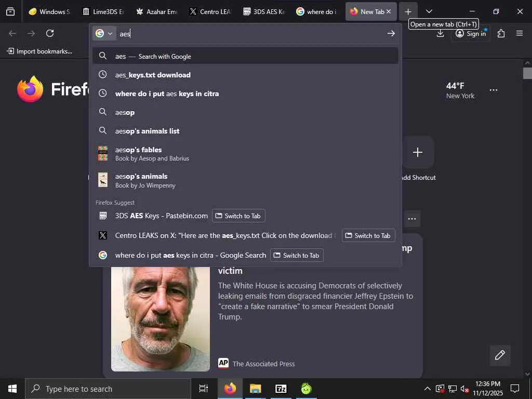Open the stories section three-dots menu
Viewport: 532px width, 399px height.
(412, 219)
